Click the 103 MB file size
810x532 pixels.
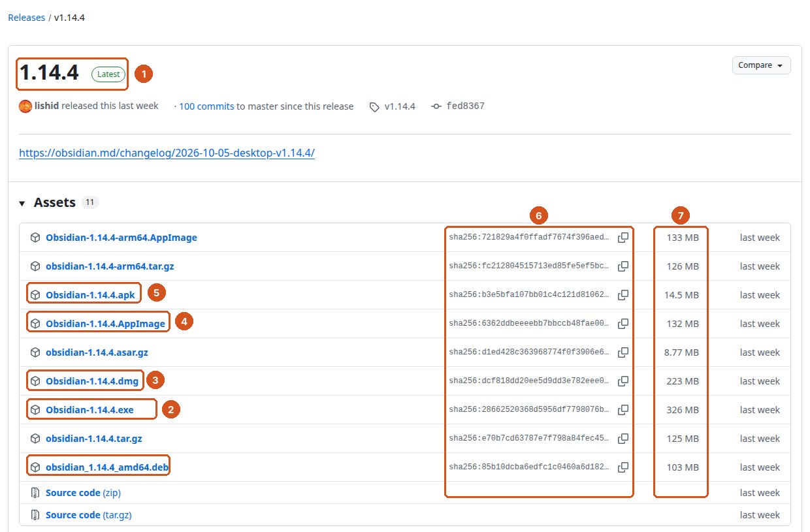683,467
